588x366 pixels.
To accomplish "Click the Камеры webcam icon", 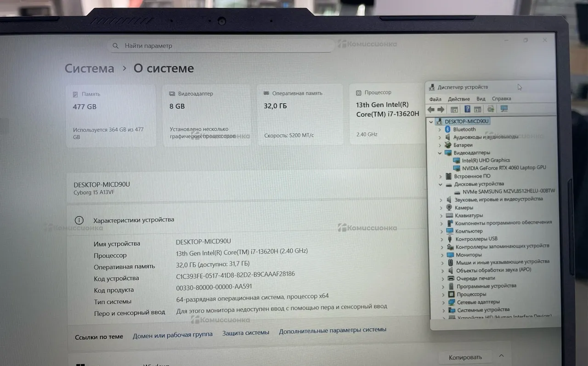I will pyautogui.click(x=449, y=207).
